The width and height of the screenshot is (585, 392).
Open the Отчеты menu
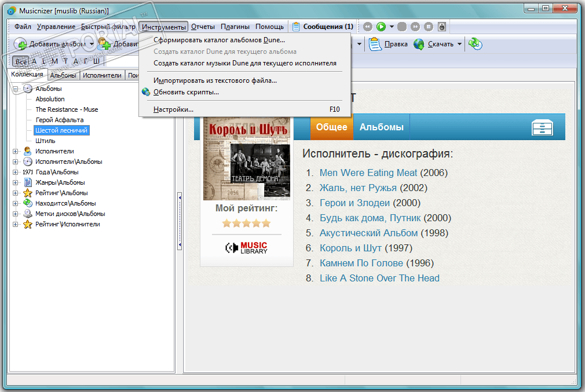(203, 27)
